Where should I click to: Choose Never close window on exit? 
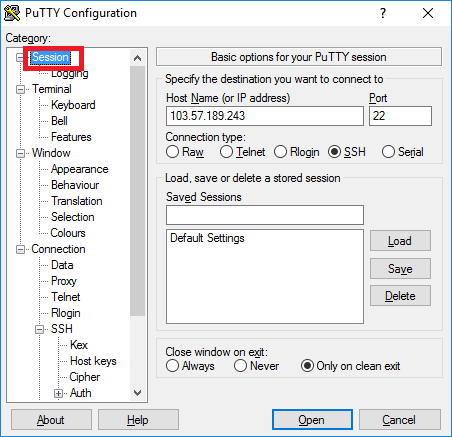click(x=240, y=366)
